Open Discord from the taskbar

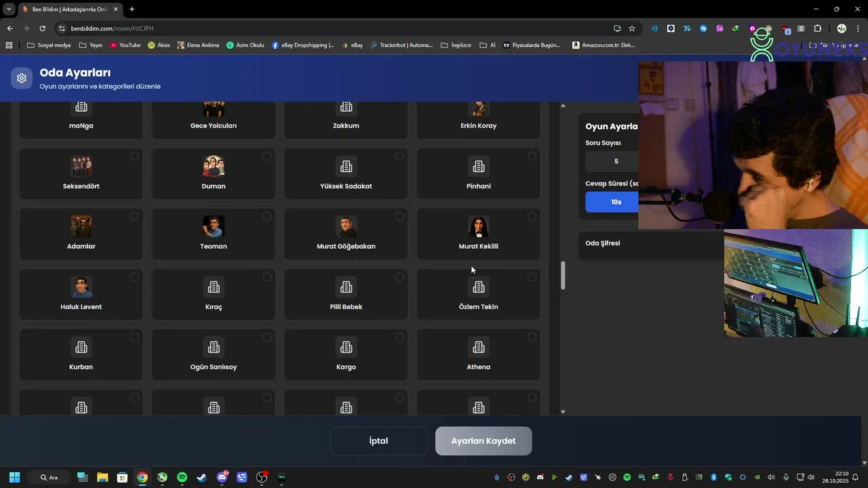(x=222, y=477)
